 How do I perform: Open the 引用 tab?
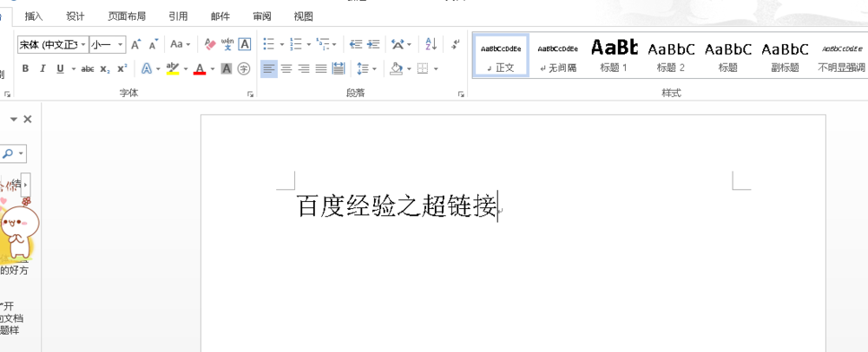point(178,16)
